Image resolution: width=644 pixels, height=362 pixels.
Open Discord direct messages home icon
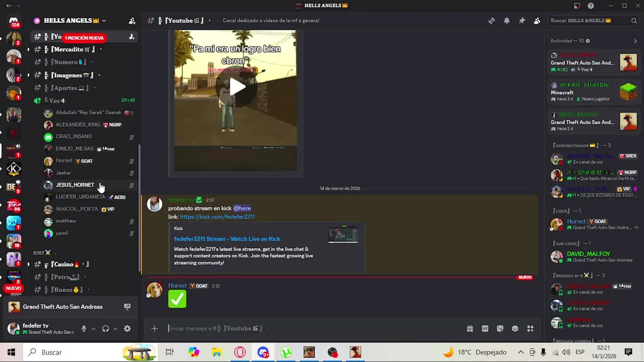point(14,21)
